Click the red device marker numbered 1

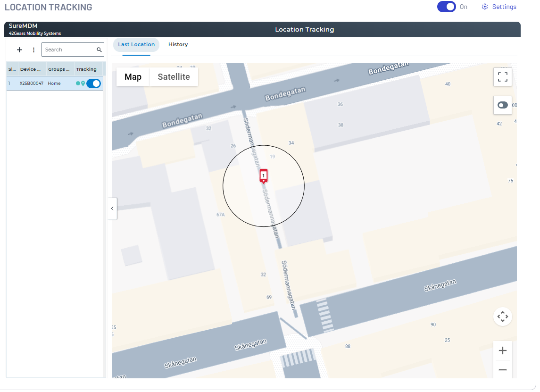pyautogui.click(x=264, y=176)
